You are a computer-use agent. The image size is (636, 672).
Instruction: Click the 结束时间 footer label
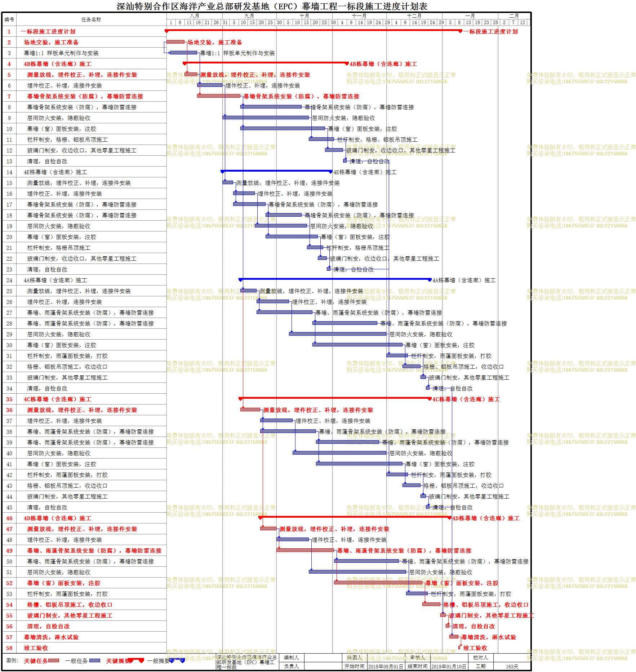418,666
